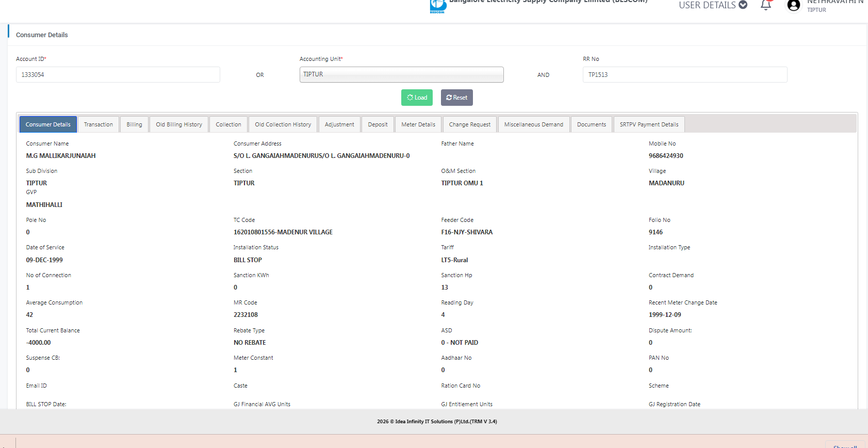Switch to the Collection tab
The width and height of the screenshot is (868, 448).
click(x=228, y=124)
